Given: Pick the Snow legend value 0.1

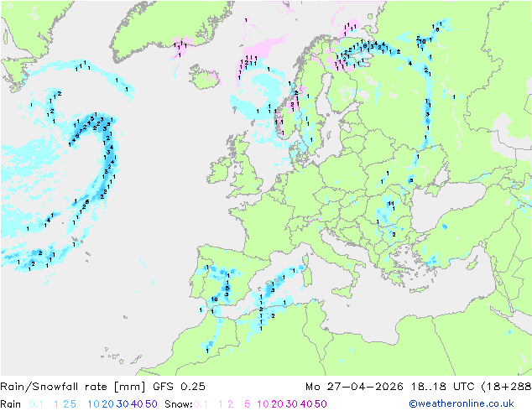Looking at the screenshot, I should [x=201, y=404].
